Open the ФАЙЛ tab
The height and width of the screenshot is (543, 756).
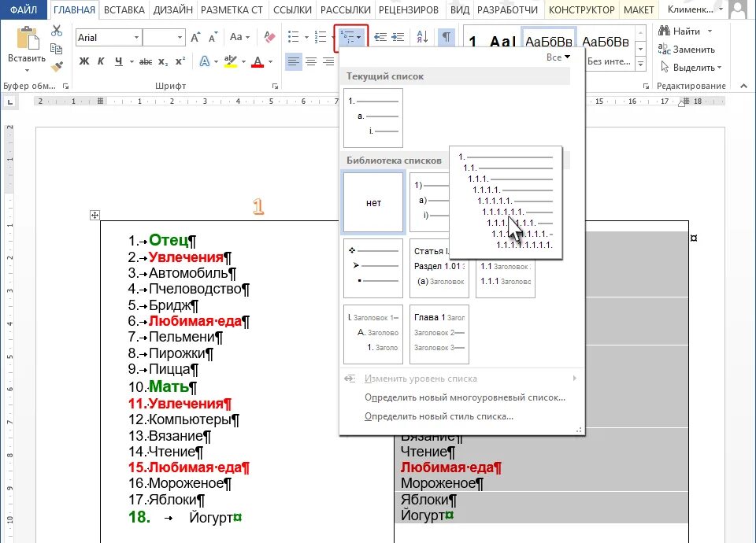23,9
